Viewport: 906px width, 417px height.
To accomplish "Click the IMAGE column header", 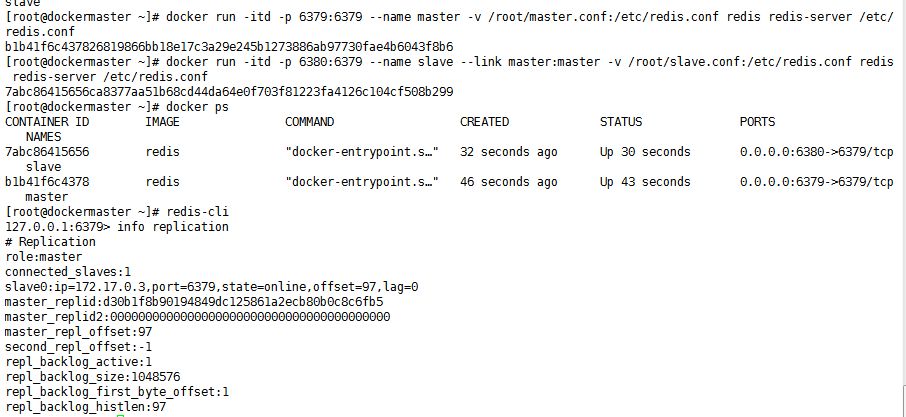I will [x=162, y=122].
